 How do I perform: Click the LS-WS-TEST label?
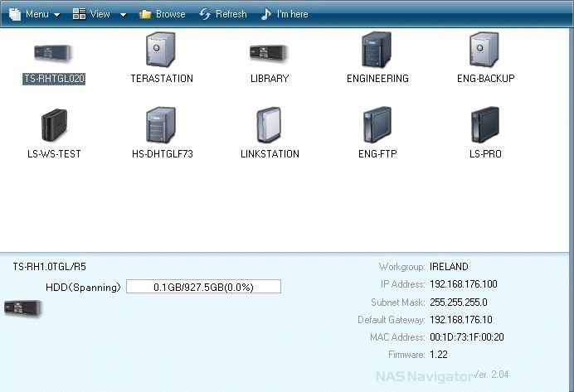54,154
